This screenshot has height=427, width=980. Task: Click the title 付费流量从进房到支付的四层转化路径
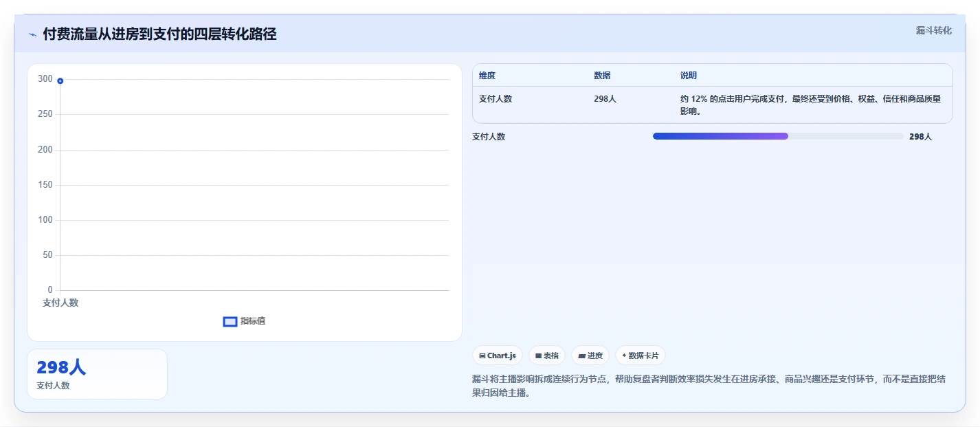click(159, 34)
